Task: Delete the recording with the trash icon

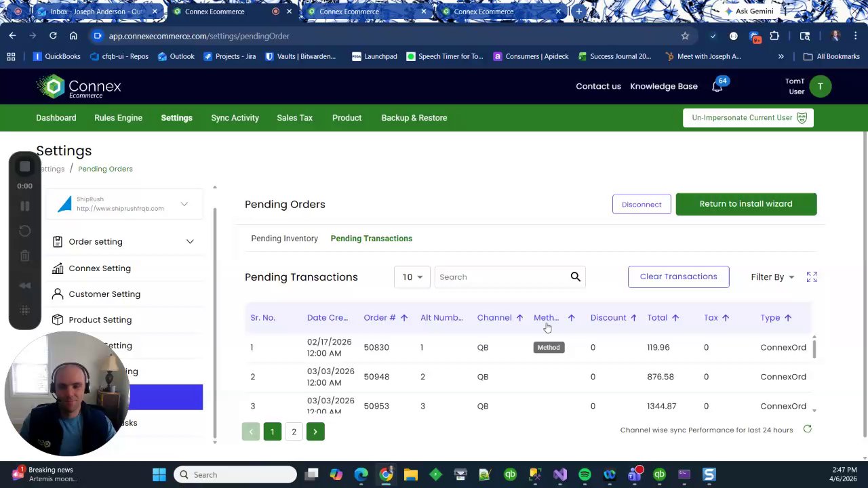Action: (24, 256)
